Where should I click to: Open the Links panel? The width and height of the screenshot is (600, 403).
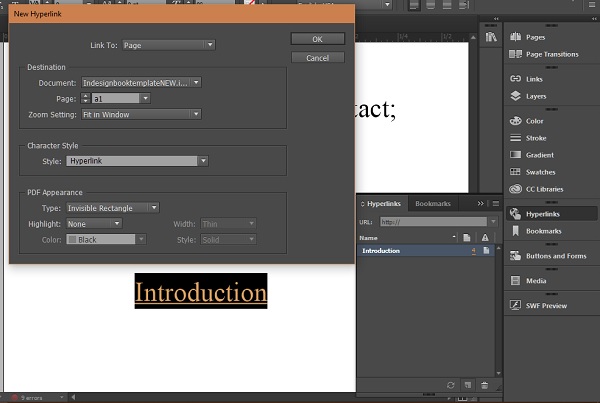coord(535,78)
